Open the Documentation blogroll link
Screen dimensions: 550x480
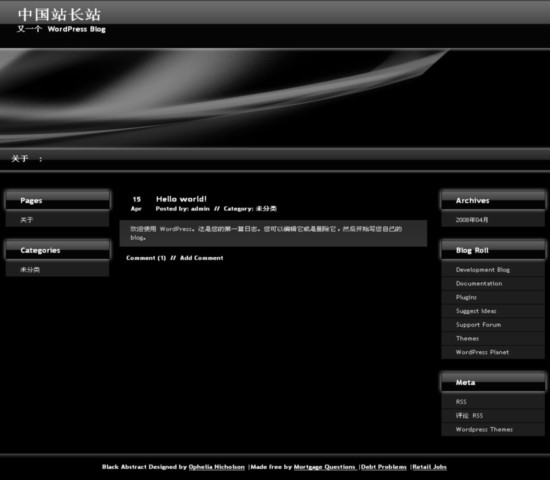(x=479, y=284)
